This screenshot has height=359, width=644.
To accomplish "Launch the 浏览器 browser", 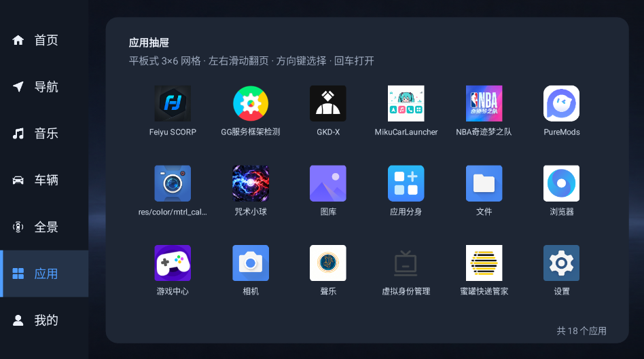I will pos(561,183).
